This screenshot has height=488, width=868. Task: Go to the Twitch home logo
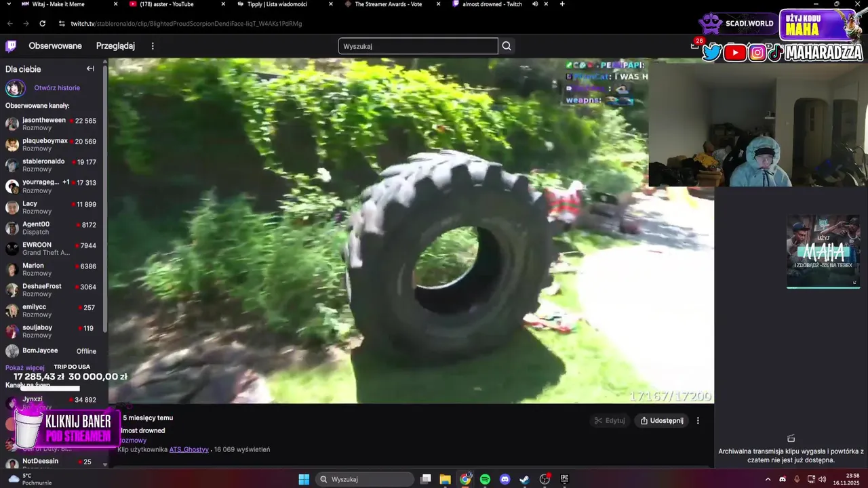click(11, 46)
